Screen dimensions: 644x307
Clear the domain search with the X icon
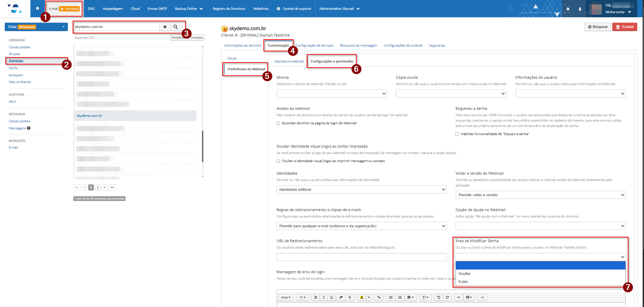165,27
